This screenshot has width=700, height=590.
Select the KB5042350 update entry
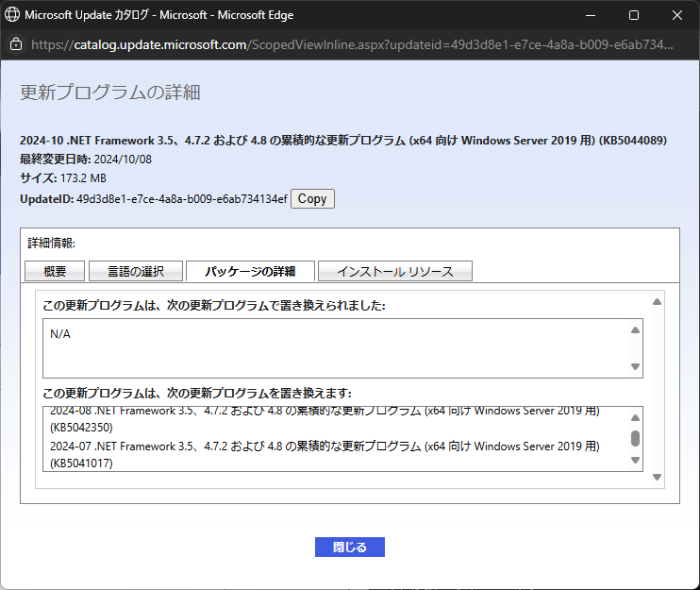pos(325,419)
